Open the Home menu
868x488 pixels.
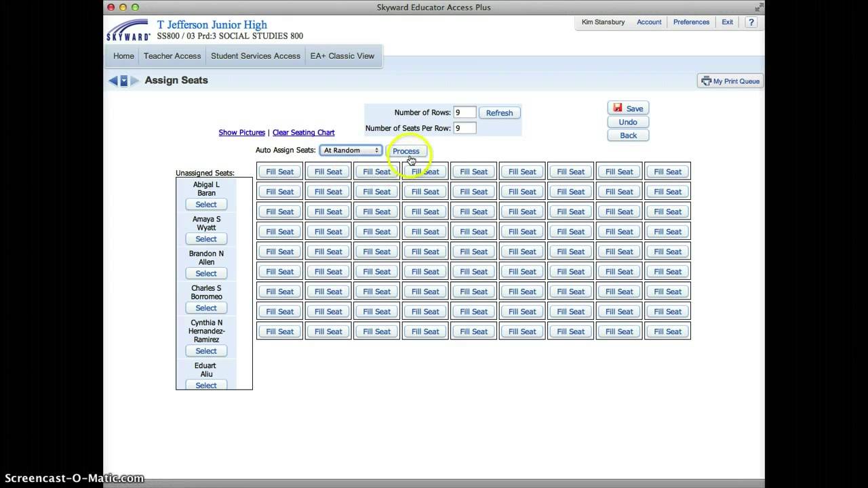(x=123, y=56)
